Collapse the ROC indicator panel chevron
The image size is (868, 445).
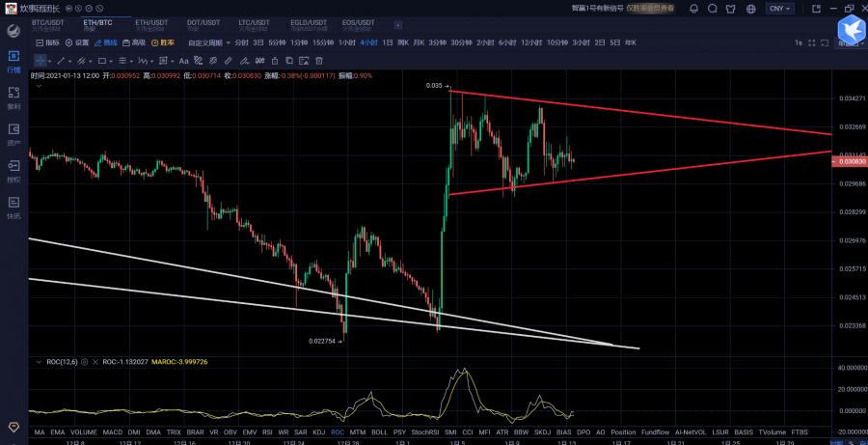(39, 361)
